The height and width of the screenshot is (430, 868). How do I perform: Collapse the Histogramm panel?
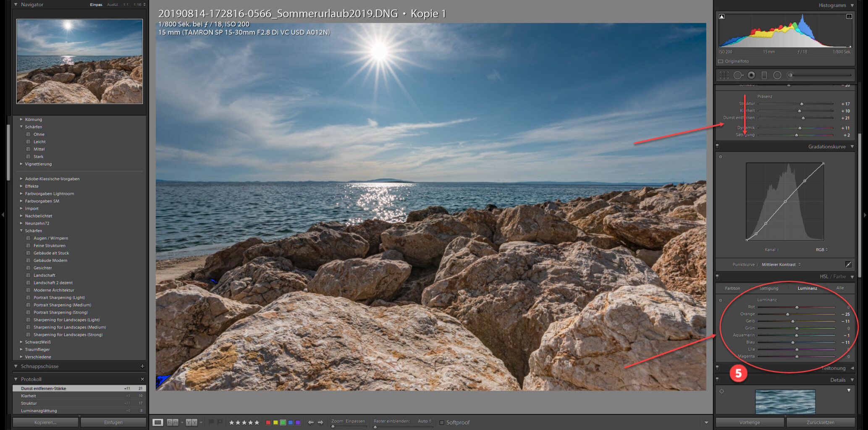pos(852,5)
